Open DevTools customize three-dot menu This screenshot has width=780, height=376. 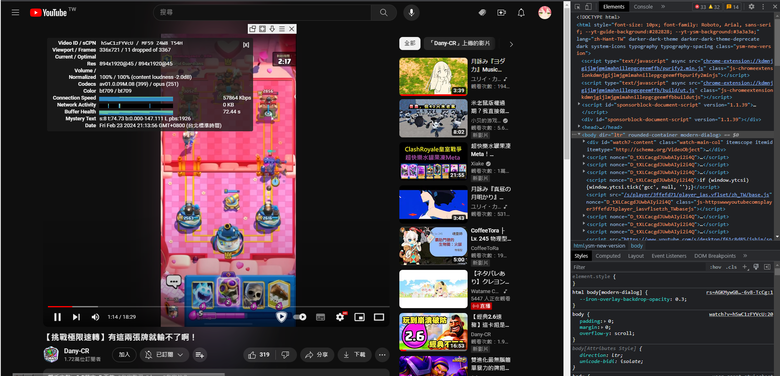coord(763,6)
